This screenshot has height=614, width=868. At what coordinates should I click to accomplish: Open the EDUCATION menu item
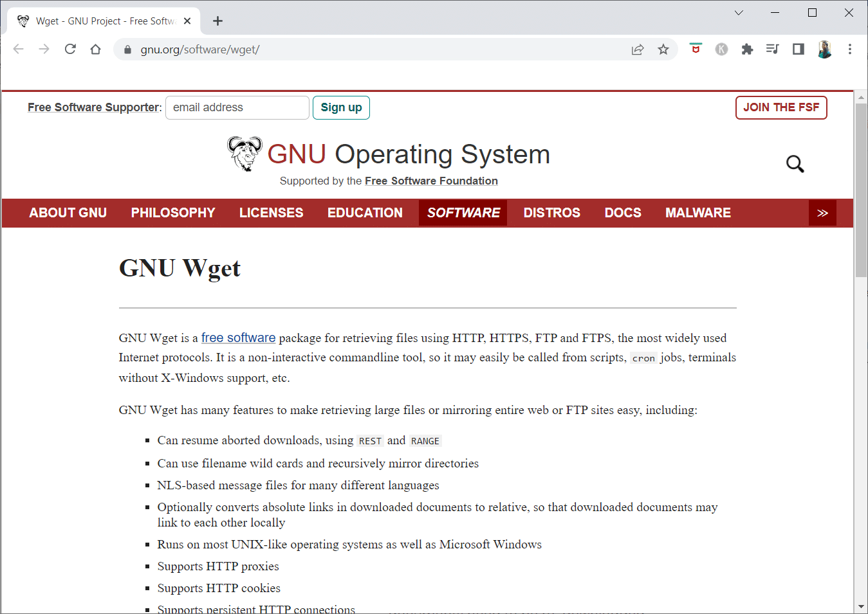pos(365,213)
